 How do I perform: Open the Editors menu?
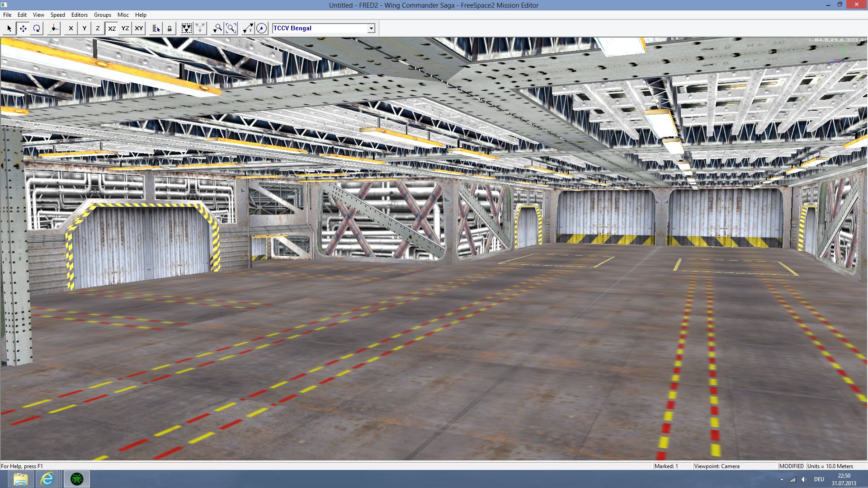[x=79, y=15]
